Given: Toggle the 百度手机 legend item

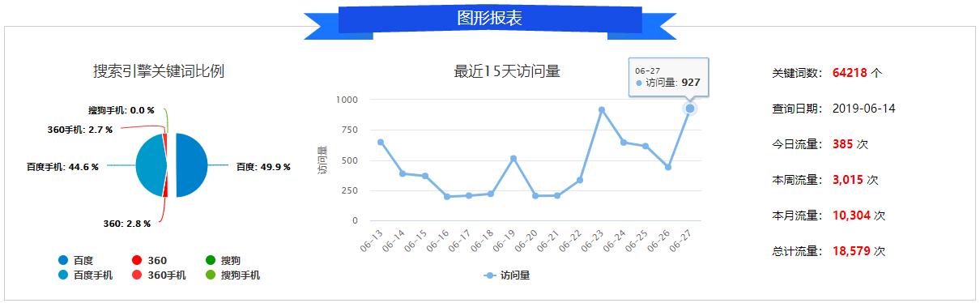Looking at the screenshot, I should click(x=85, y=275).
